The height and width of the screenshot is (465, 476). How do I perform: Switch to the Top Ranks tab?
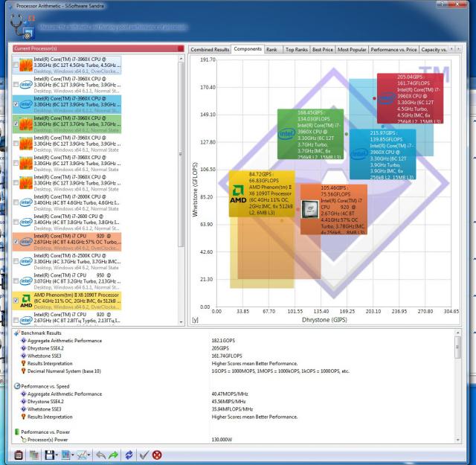(297, 50)
